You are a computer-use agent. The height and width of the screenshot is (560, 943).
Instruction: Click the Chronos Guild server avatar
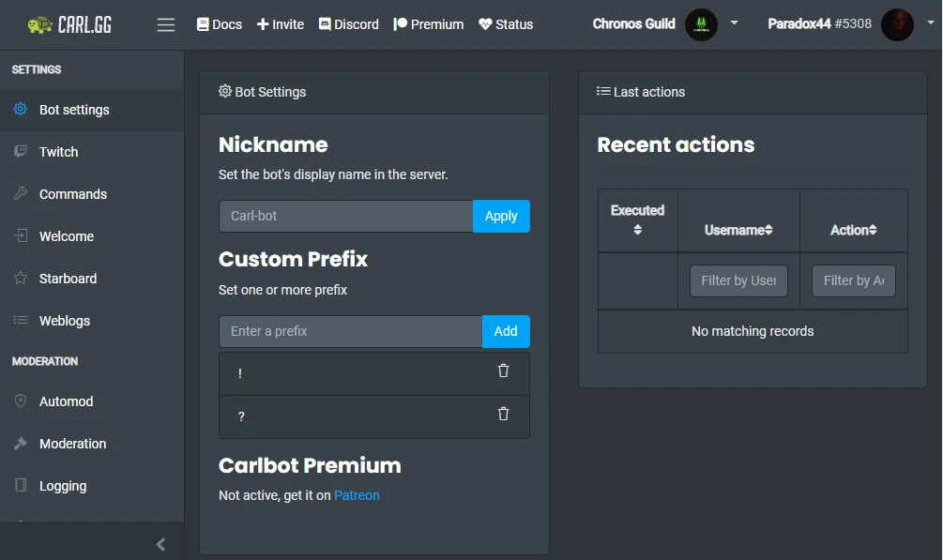(701, 24)
